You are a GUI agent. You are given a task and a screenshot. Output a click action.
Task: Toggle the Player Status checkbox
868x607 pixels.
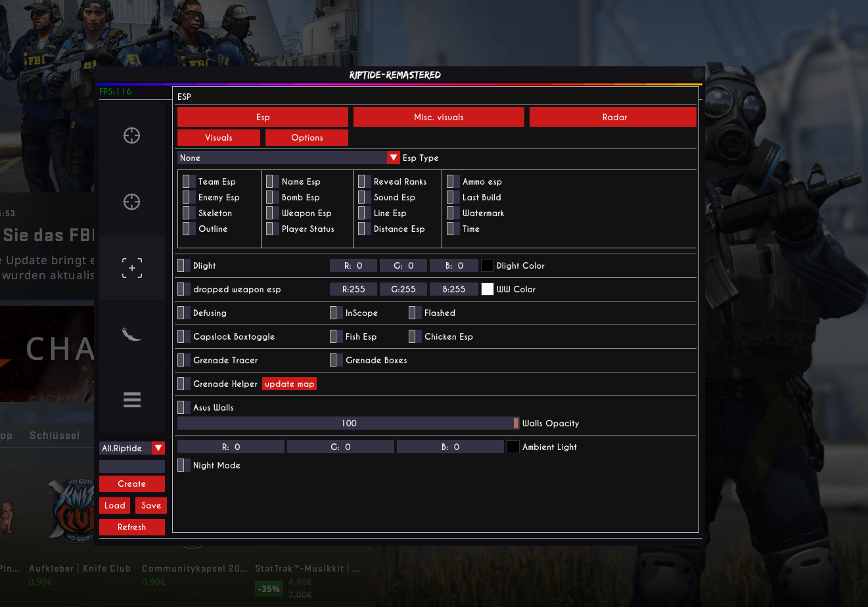coord(273,229)
